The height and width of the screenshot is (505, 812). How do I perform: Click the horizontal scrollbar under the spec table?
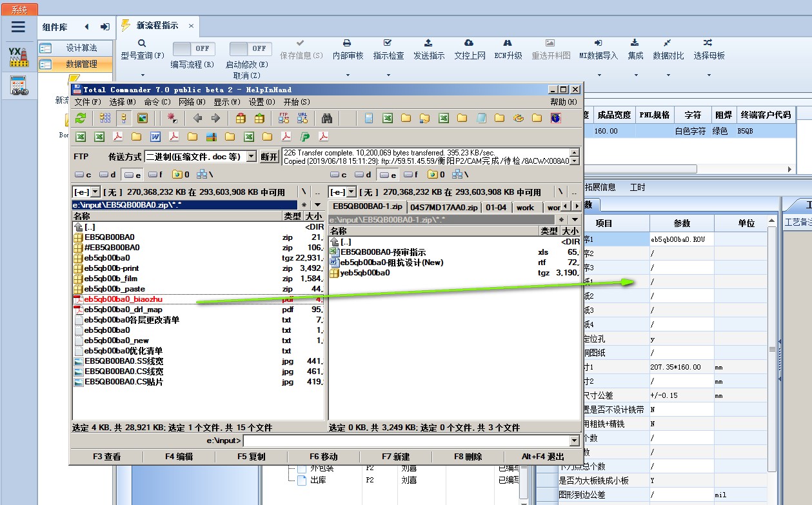(640, 169)
